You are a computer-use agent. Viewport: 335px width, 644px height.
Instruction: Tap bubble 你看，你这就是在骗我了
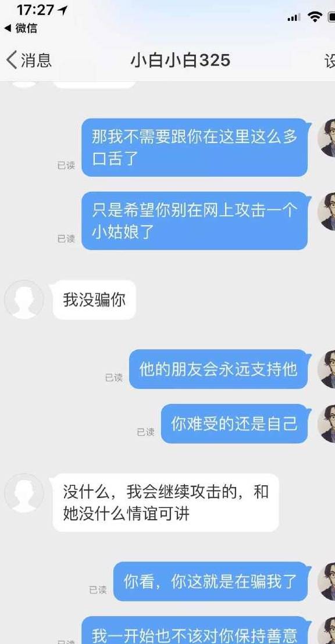point(211,582)
